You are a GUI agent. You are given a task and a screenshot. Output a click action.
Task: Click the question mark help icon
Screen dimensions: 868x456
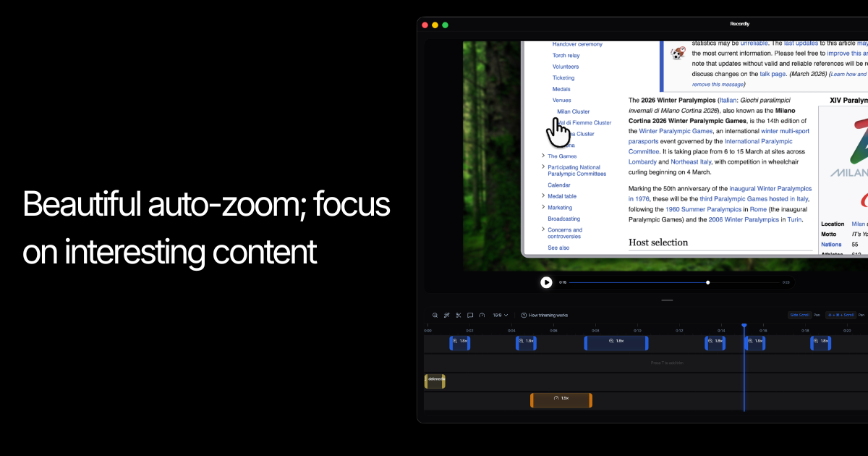point(524,316)
